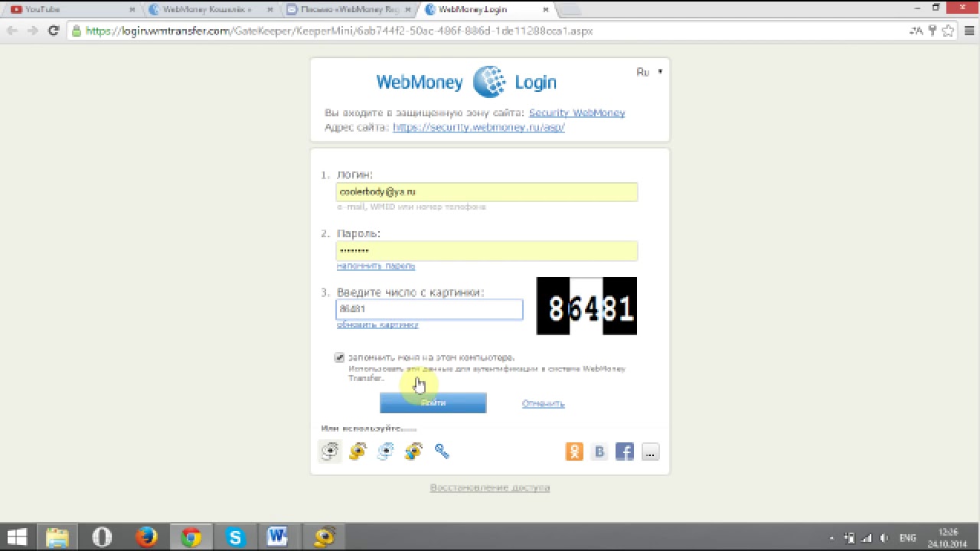Open the saved password key icon
This screenshot has height=551, width=980.
pos(933,31)
